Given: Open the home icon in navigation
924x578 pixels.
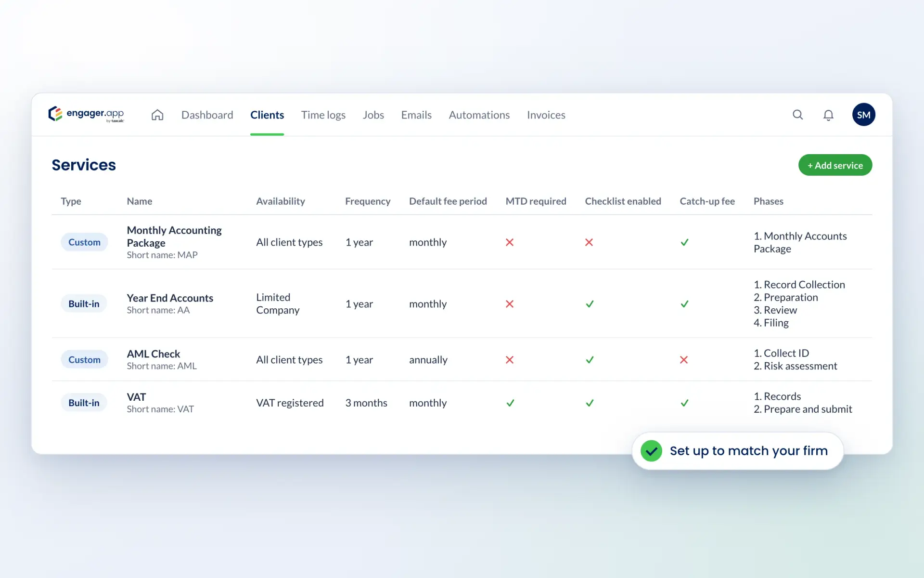Looking at the screenshot, I should pyautogui.click(x=157, y=115).
